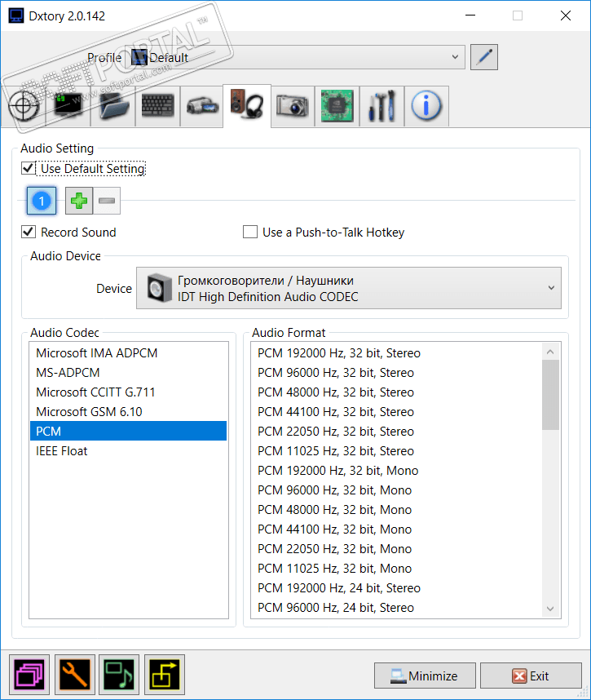Screen dimensions: 591x700
Task: Click the Exit button
Action: (x=531, y=676)
